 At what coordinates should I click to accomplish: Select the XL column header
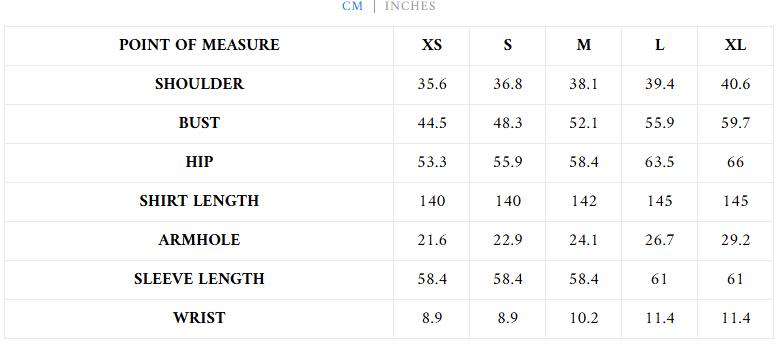coord(735,45)
